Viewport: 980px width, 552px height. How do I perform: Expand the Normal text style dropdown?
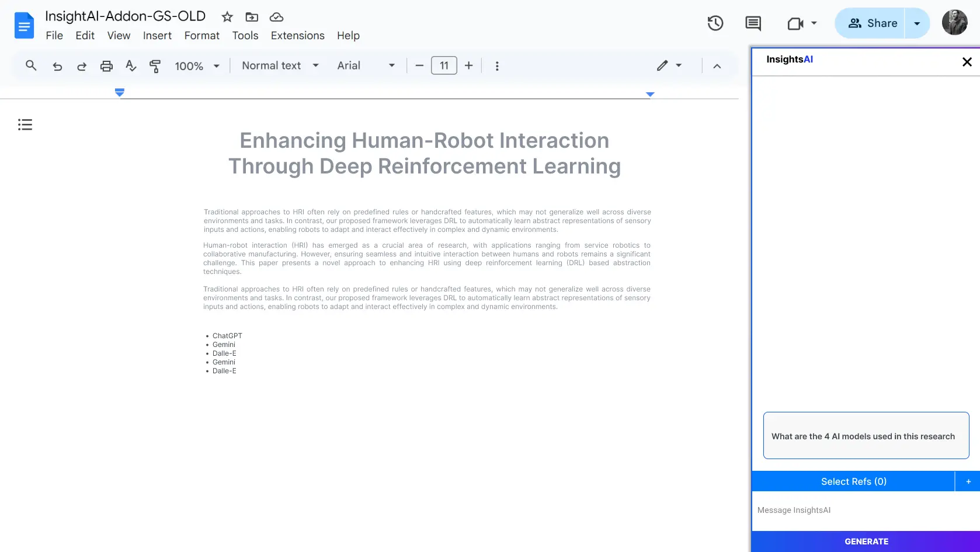point(280,66)
